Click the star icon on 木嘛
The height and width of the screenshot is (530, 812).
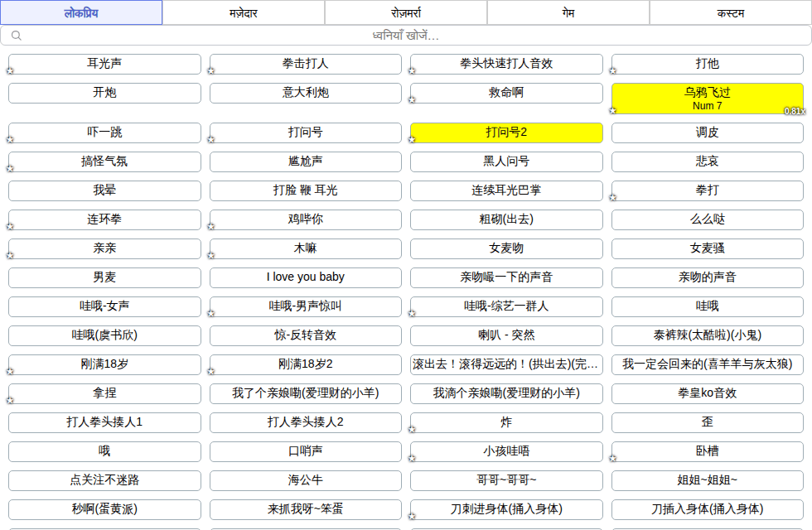tap(210, 256)
